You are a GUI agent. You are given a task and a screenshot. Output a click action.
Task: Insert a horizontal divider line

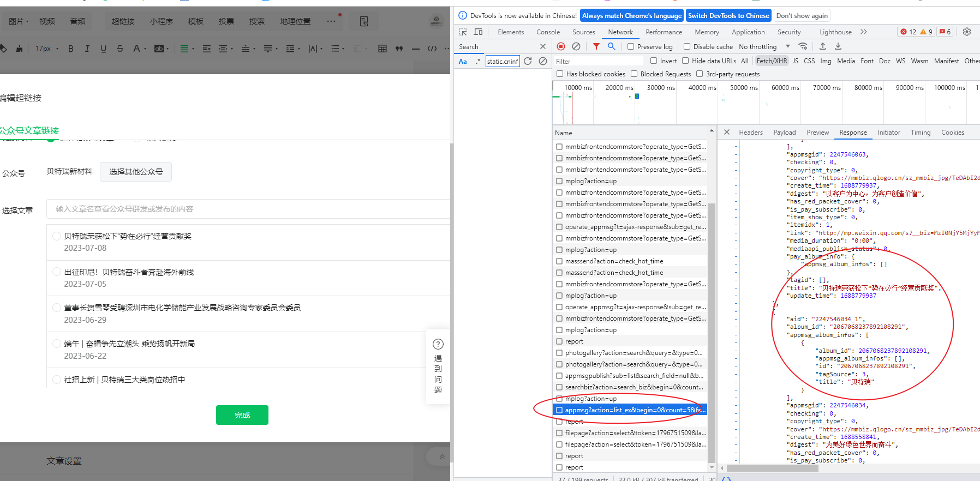pos(416,49)
